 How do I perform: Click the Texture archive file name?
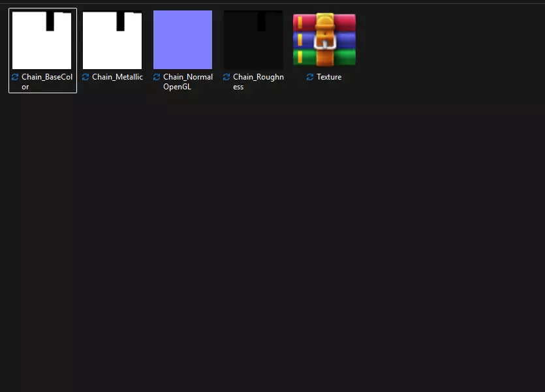(x=329, y=77)
